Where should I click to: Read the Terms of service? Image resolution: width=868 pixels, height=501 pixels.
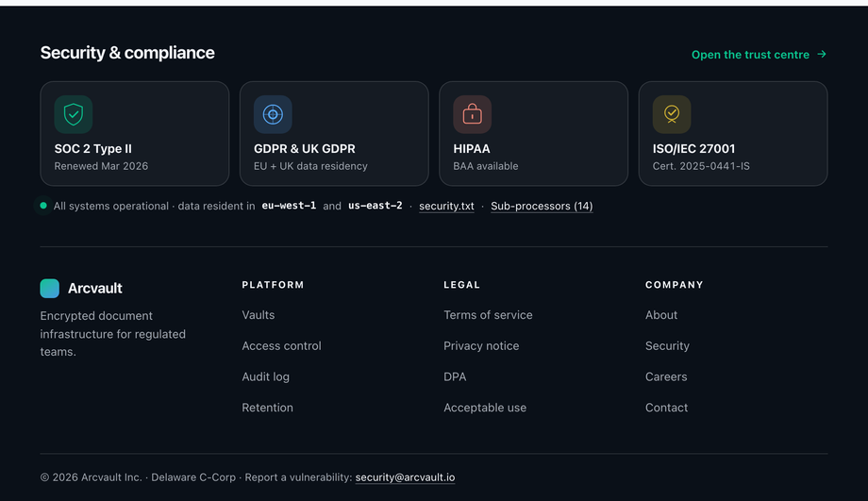488,314
